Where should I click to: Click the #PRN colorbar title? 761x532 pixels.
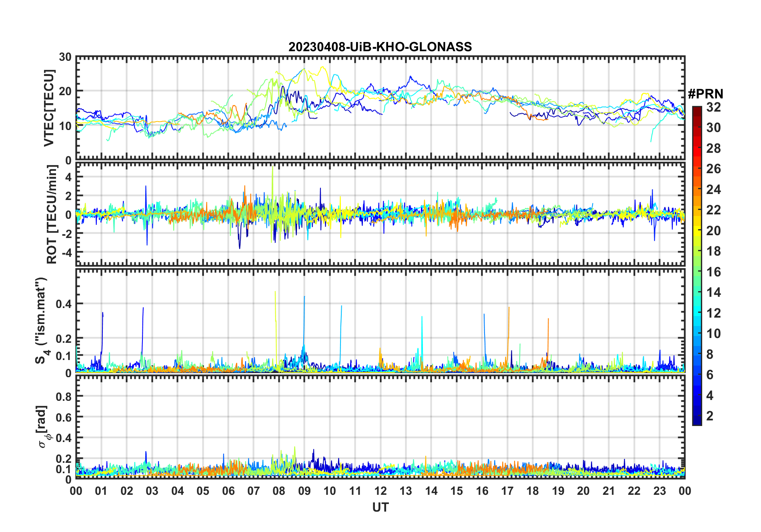pyautogui.click(x=705, y=94)
